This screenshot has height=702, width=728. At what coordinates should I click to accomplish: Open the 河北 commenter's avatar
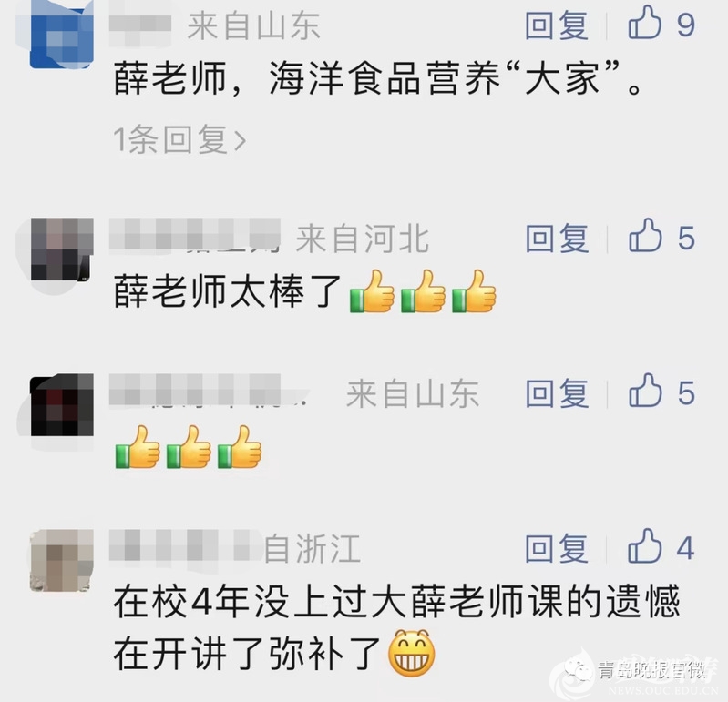click(62, 249)
